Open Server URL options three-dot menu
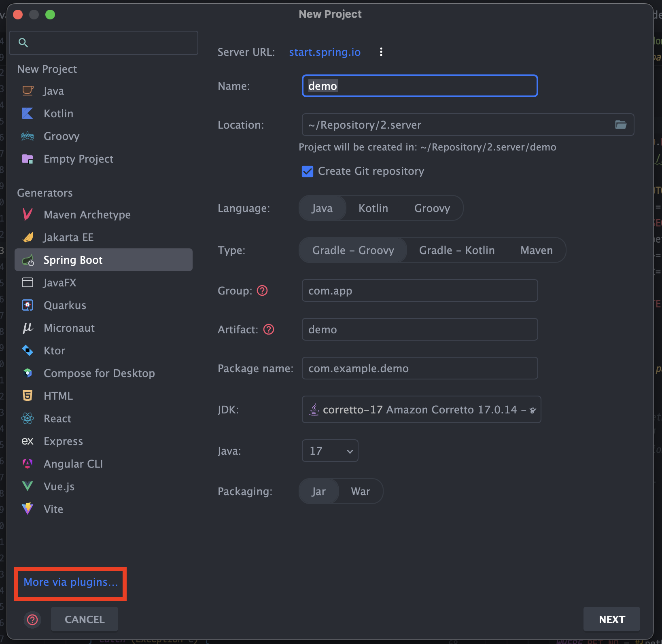The height and width of the screenshot is (644, 662). (x=381, y=52)
